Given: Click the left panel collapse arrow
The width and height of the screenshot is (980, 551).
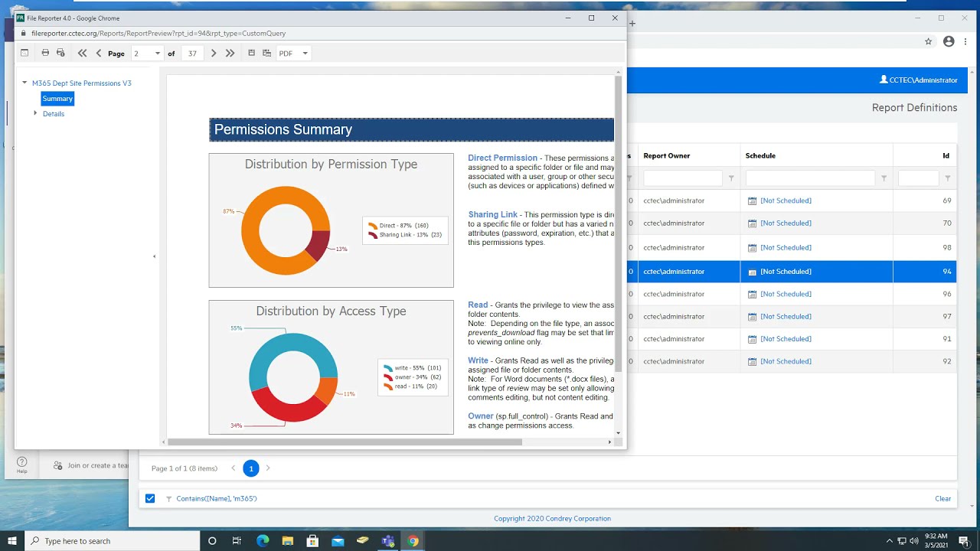Looking at the screenshot, I should (154, 256).
